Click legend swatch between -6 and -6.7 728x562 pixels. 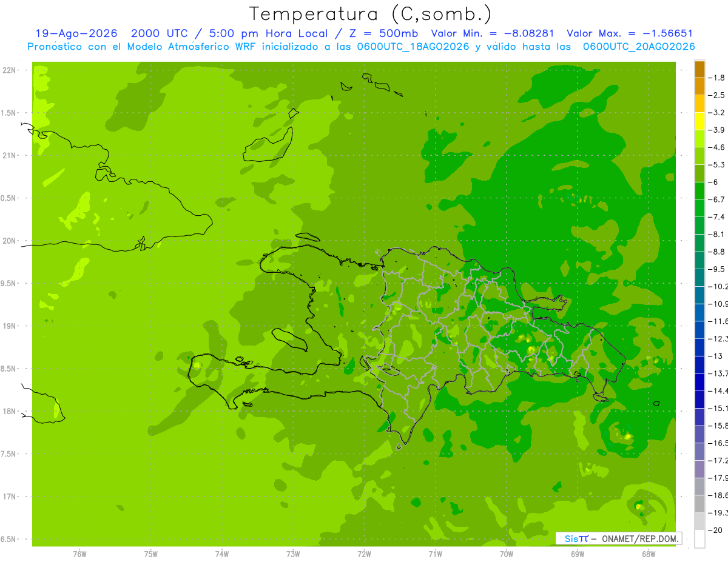(699, 190)
